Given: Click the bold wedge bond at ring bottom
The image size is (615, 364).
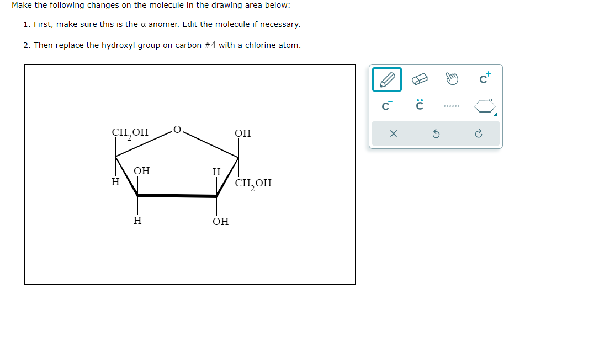Looking at the screenshot, I should [177, 195].
